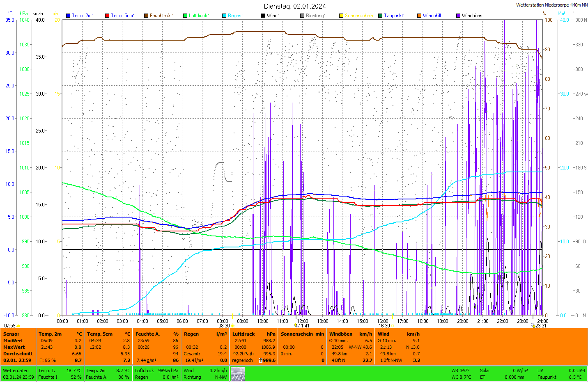Viewport: 588px width, 382px height.
Task: Click the 12:00 label on time axis
Action: point(303,321)
